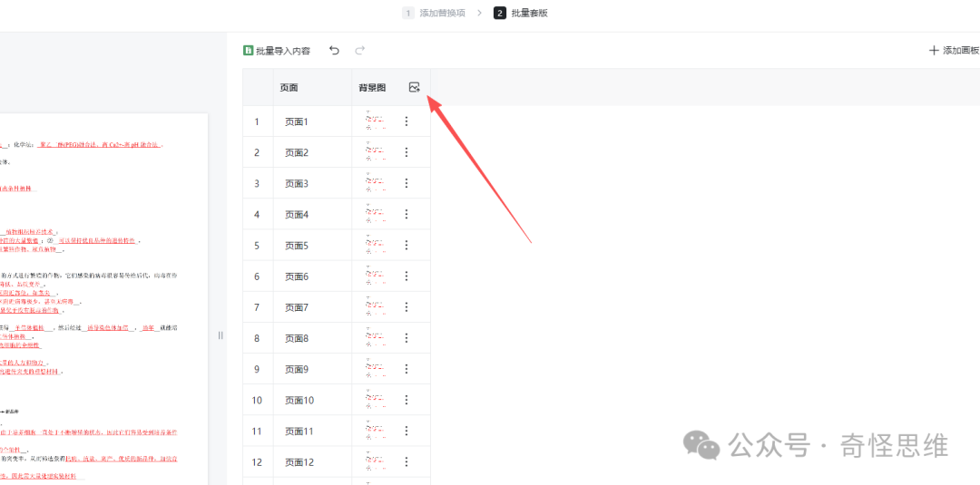The width and height of the screenshot is (980, 485).
Task: Click row number 12 cell
Action: [258, 462]
